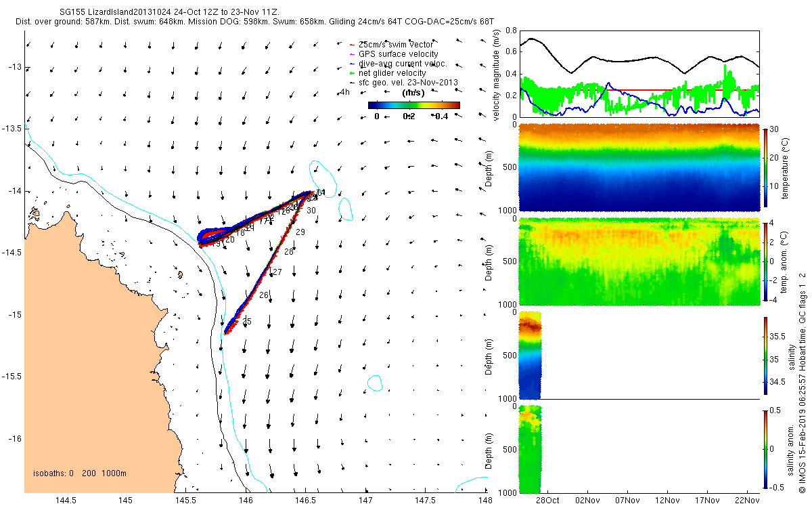Click latitude tick label -15
This screenshot has height=508, width=812.
[x=14, y=315]
